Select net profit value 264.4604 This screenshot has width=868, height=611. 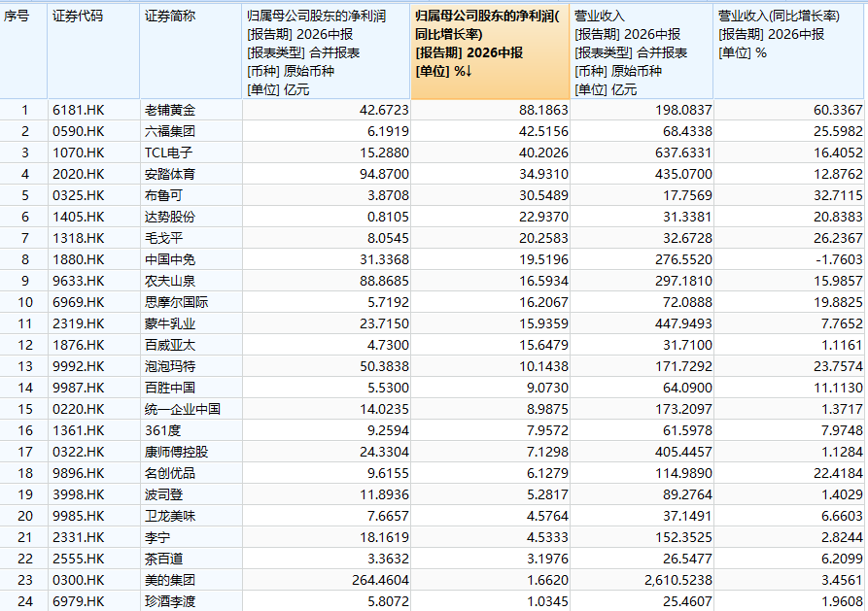pos(381,581)
